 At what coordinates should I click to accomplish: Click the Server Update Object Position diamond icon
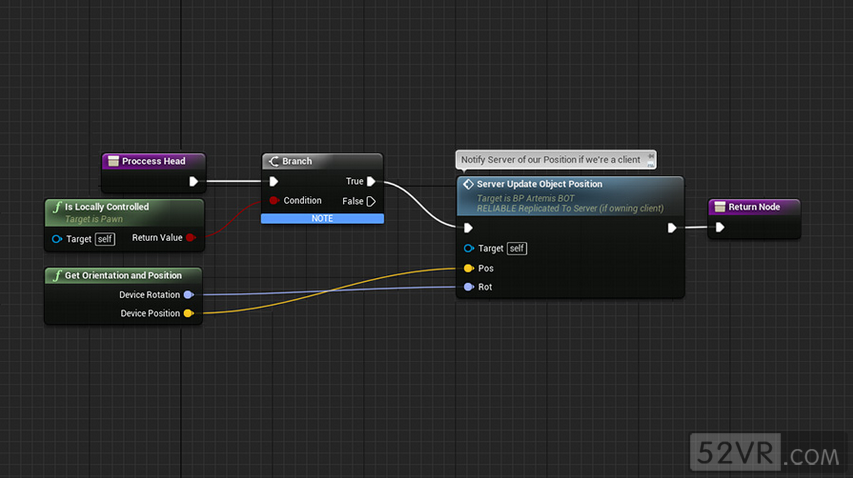(x=468, y=184)
